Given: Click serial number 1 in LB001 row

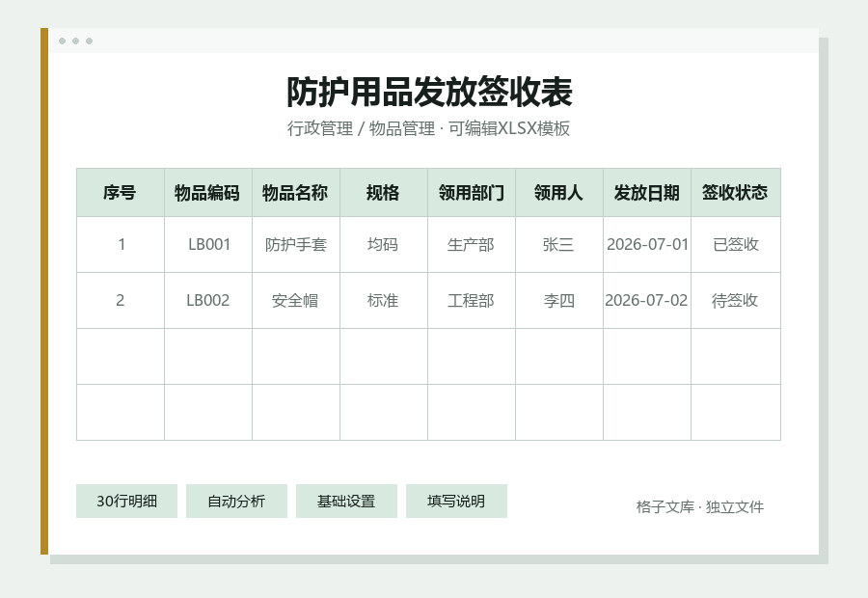Looking at the screenshot, I should tap(121, 244).
